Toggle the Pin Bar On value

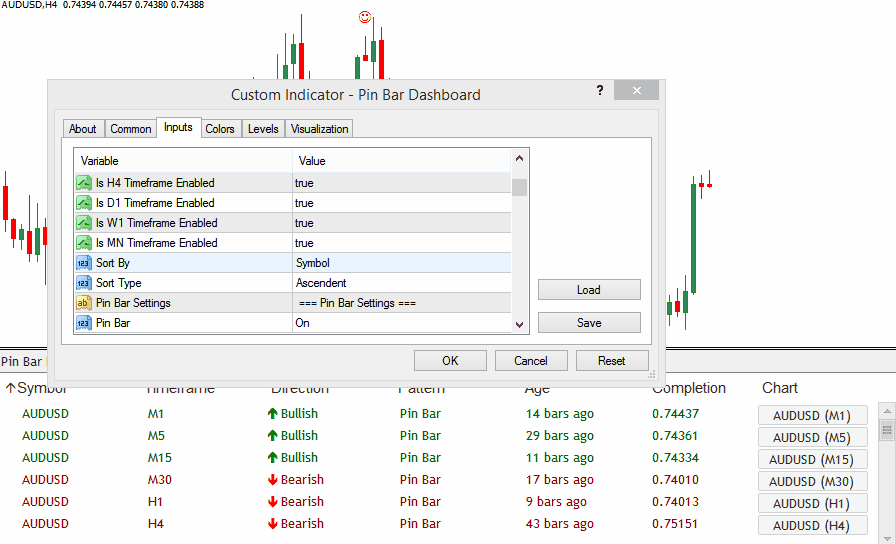pyautogui.click(x=400, y=323)
